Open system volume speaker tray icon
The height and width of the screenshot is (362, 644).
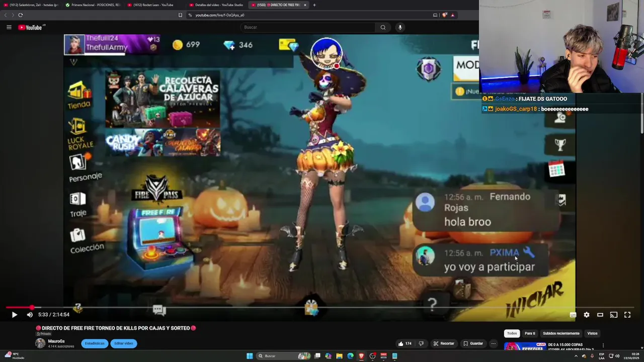pos(617,356)
